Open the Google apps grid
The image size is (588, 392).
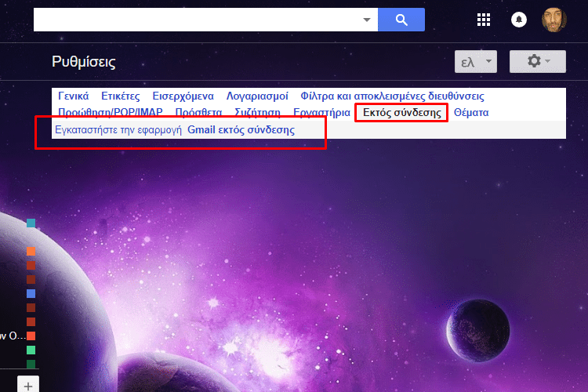pyautogui.click(x=484, y=20)
